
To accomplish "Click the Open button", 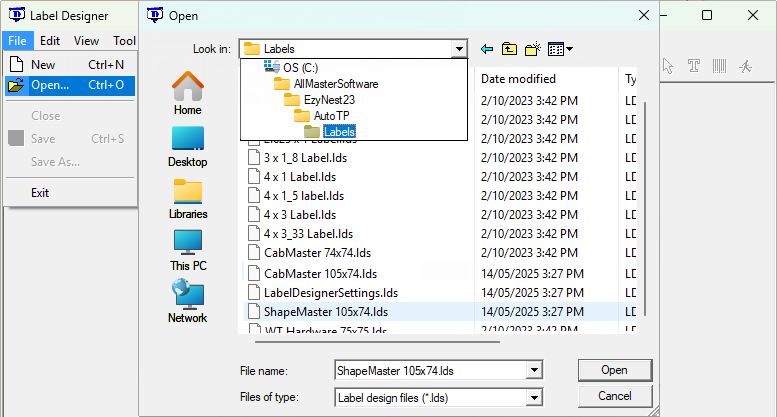I will [614, 370].
